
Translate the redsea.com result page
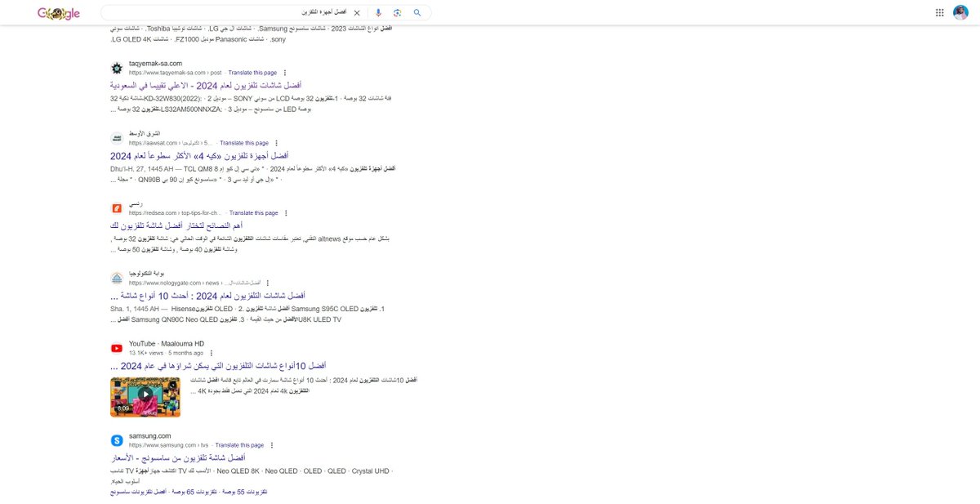tap(253, 213)
